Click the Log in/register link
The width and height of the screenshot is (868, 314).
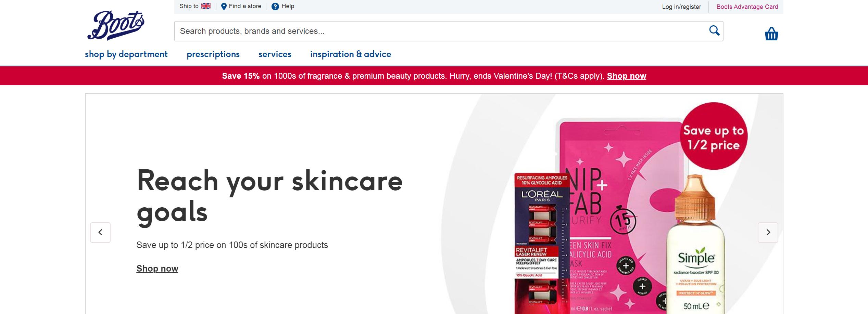tap(681, 7)
